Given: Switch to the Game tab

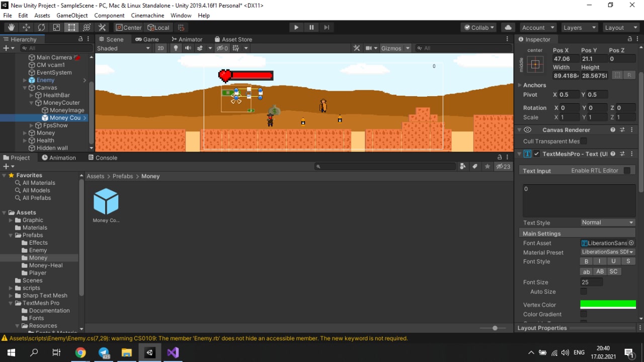Looking at the screenshot, I should point(147,39).
